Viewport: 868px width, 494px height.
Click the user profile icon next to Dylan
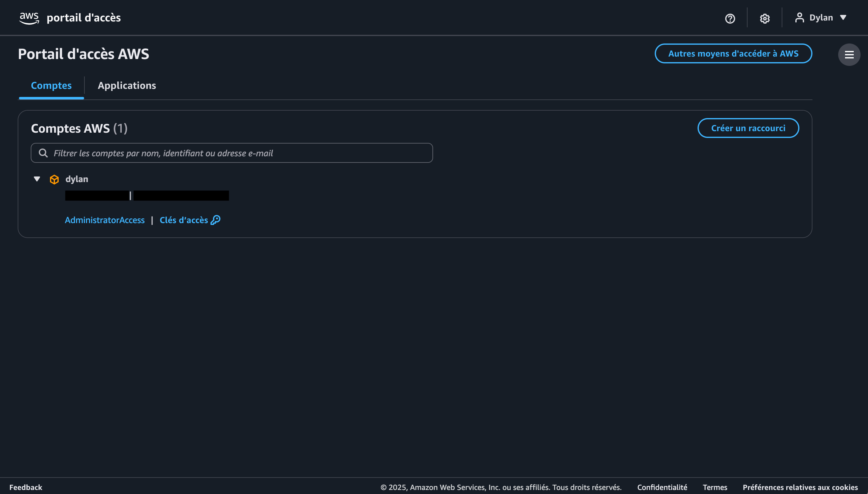(x=799, y=18)
